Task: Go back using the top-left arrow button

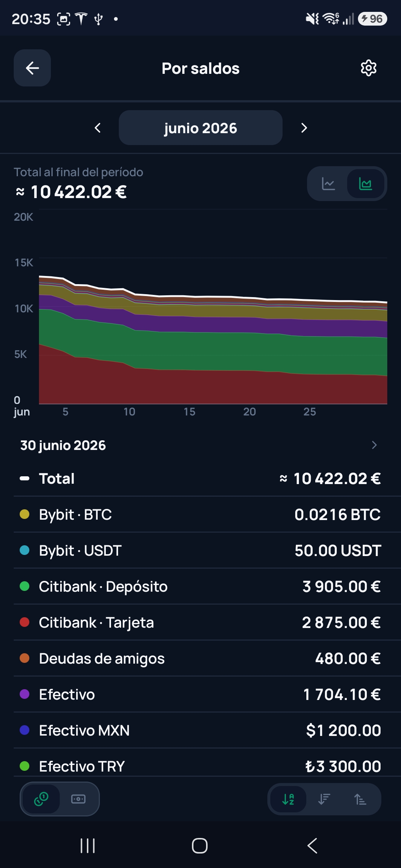Action: [32, 68]
